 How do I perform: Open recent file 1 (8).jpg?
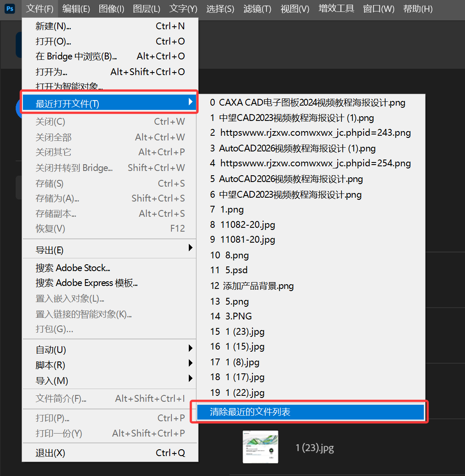tap(311, 362)
